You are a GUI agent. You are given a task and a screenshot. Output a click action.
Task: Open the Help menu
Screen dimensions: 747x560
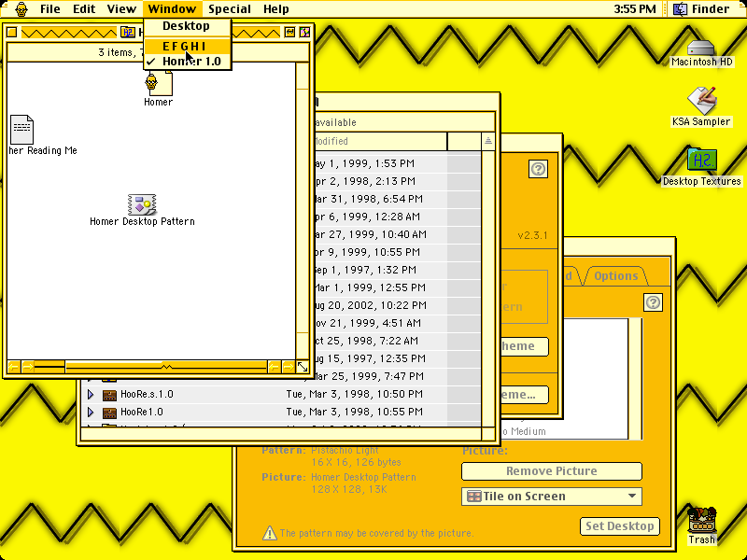pyautogui.click(x=276, y=9)
